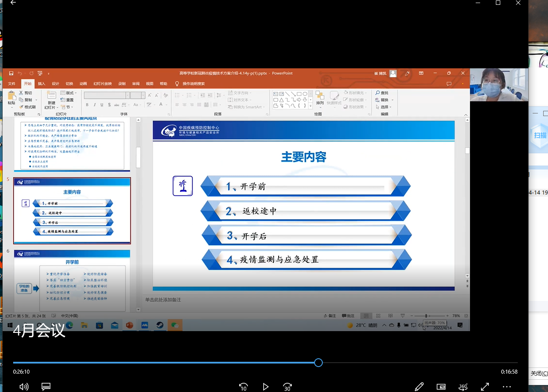Toggle 360 degree video mode
The width and height of the screenshot is (548, 392).
click(x=463, y=386)
